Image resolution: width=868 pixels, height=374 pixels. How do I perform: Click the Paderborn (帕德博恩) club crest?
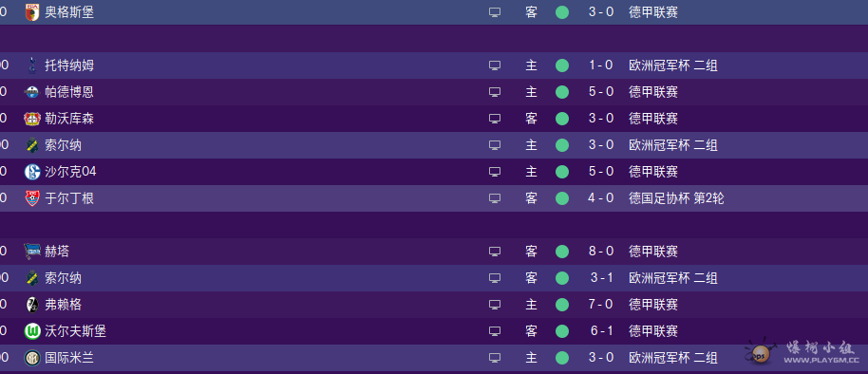click(x=32, y=92)
